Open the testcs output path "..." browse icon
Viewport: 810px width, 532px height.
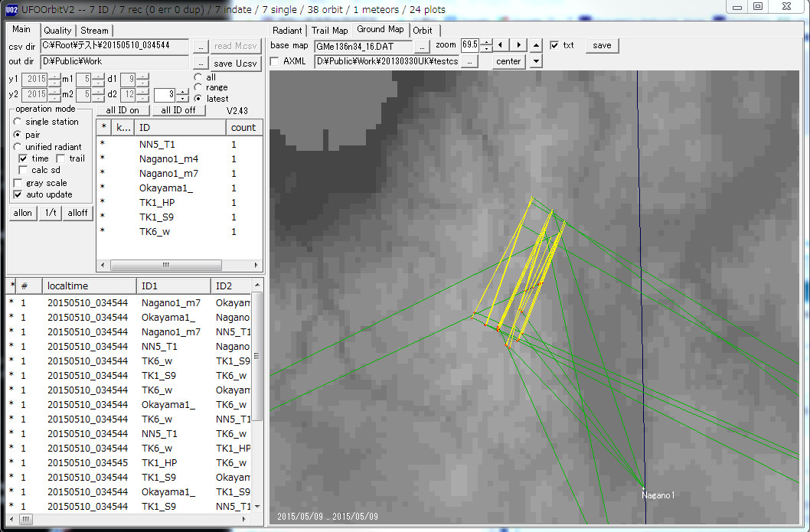click(x=469, y=61)
